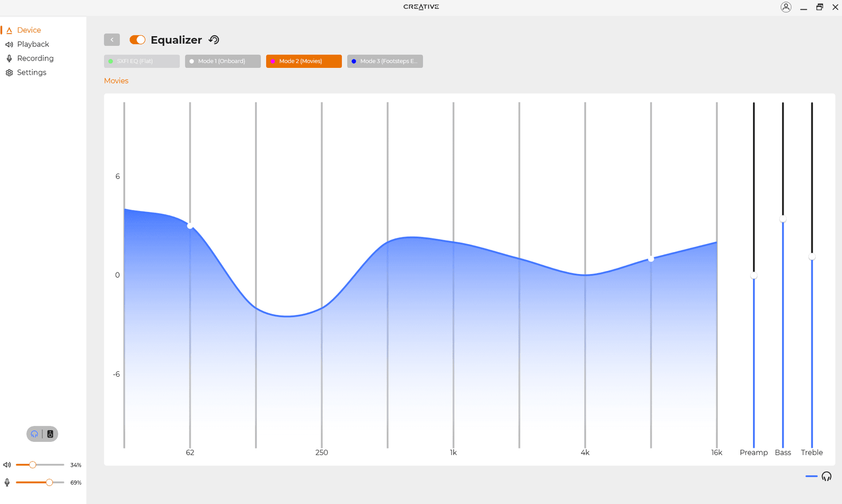Screen dimensions: 842x504
Task: Click the 62 Hz band control point
Action: [x=190, y=226]
